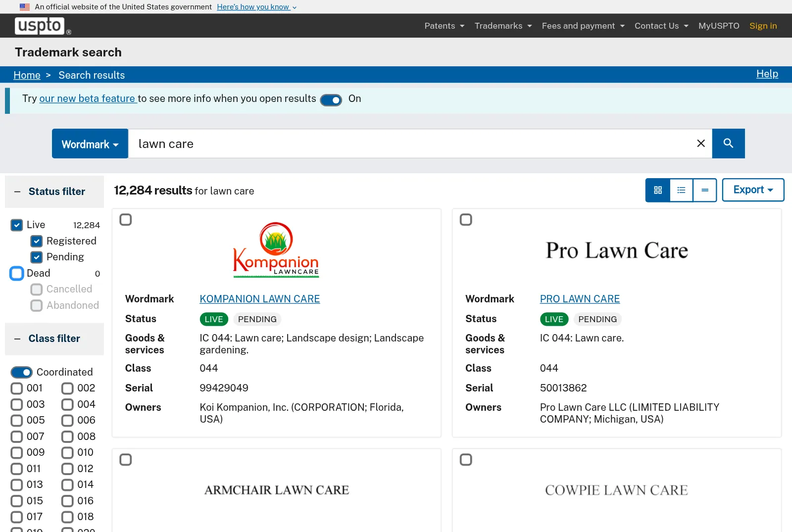Open PRO LAWN CARE wordmark link

point(580,299)
